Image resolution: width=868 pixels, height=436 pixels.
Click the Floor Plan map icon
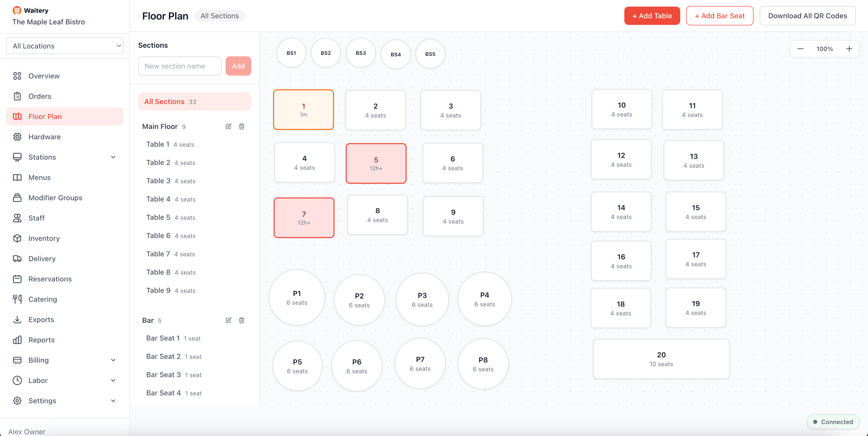click(17, 116)
